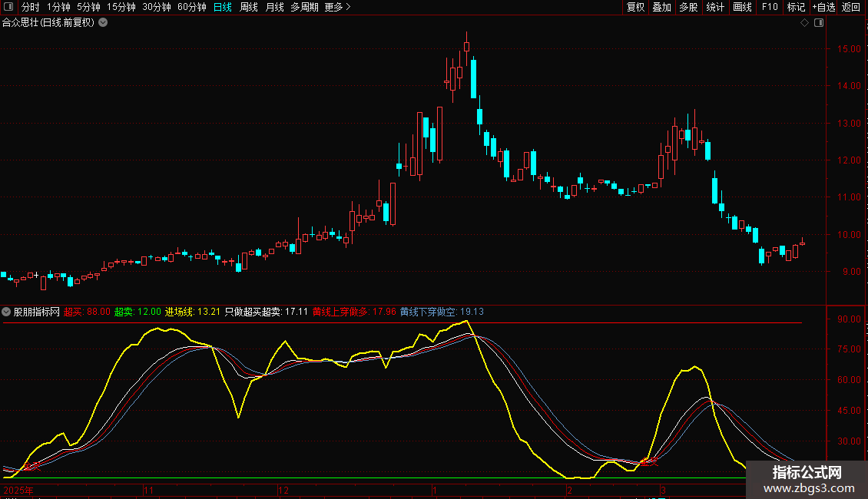Click the window layout icon in chart header
This screenshot has width=868, height=499.
819,23
